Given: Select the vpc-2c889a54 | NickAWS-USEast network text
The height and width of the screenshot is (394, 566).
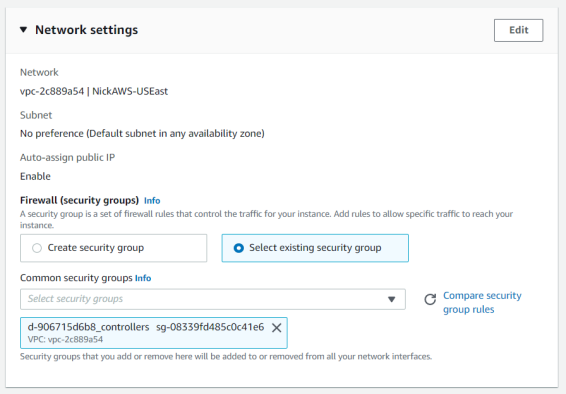Looking at the screenshot, I should (94, 91).
